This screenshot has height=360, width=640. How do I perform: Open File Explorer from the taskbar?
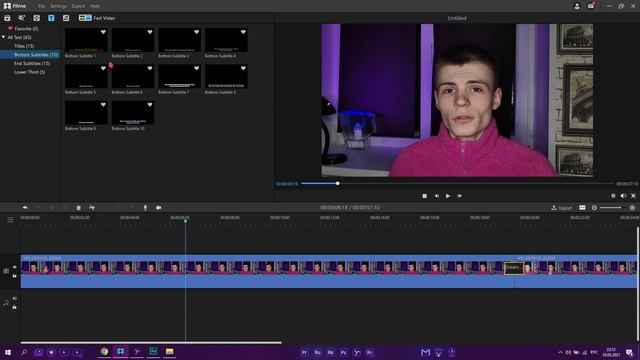[169, 351]
